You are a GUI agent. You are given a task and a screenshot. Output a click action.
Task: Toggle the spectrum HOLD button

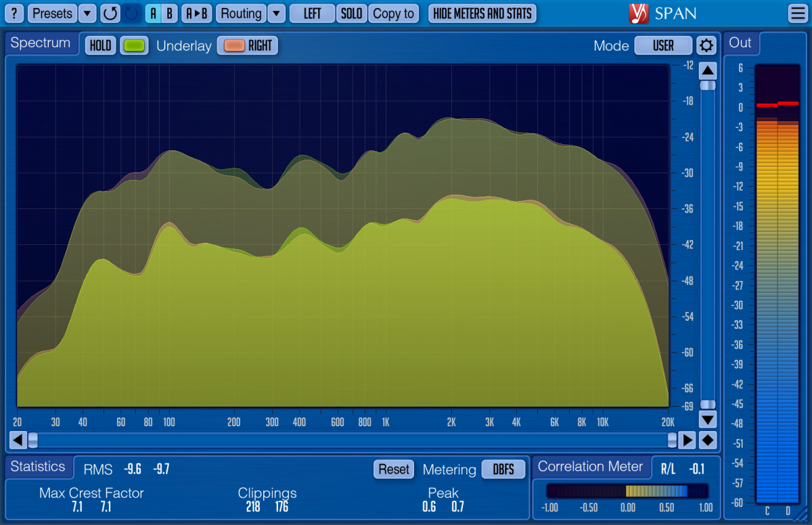(100, 46)
